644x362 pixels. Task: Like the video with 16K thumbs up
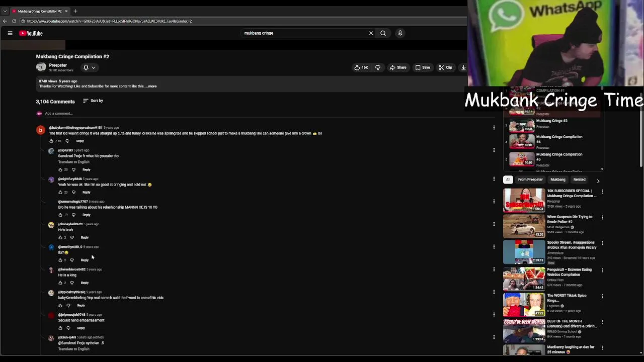pos(361,67)
